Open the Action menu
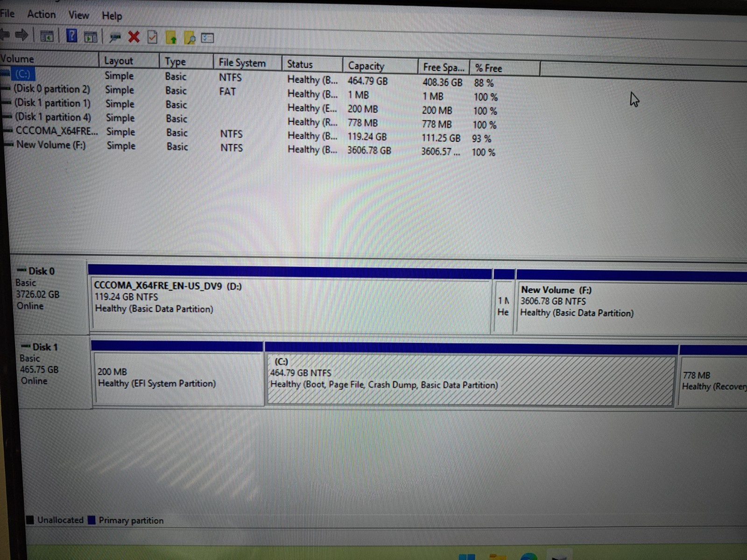The width and height of the screenshot is (747, 560). (41, 14)
